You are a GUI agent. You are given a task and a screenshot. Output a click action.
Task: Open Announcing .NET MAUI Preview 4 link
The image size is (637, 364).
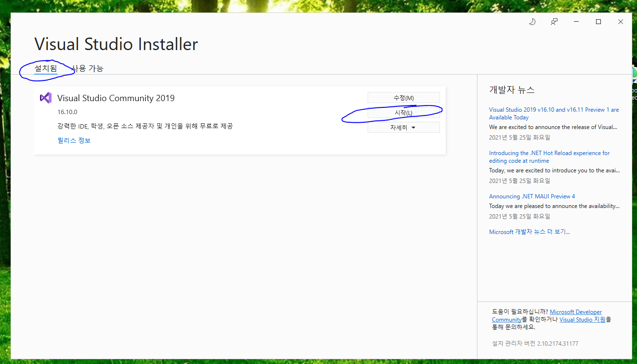point(532,196)
